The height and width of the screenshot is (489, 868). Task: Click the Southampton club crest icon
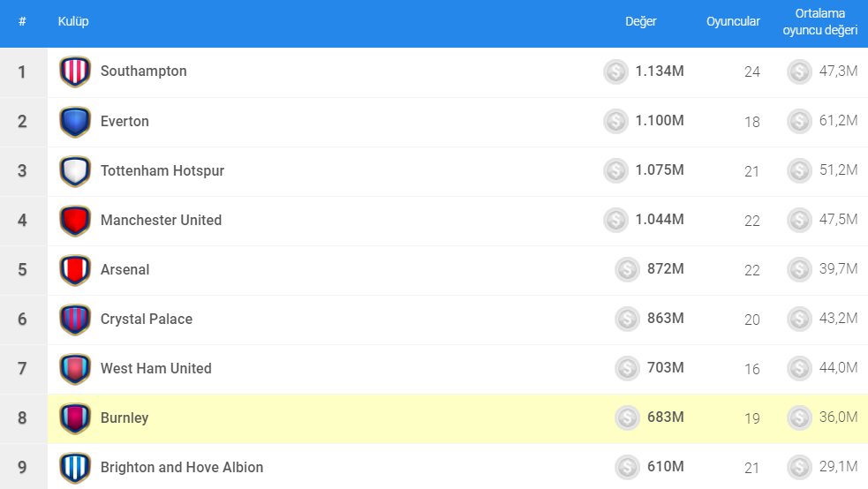(x=75, y=71)
